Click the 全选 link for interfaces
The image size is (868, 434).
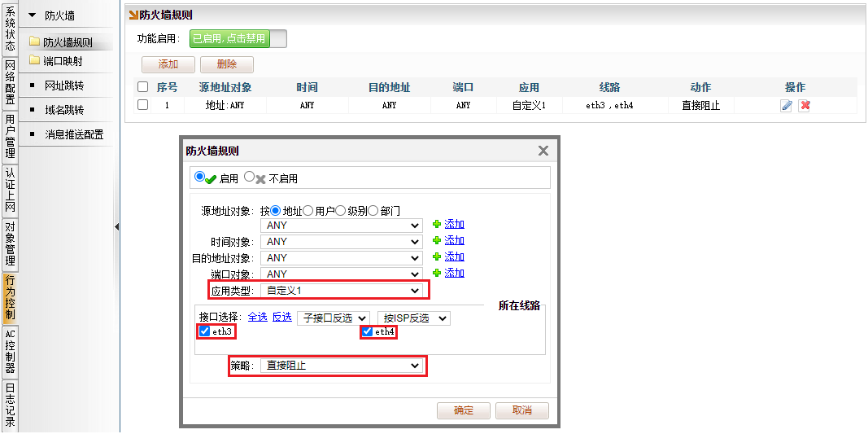(x=257, y=317)
